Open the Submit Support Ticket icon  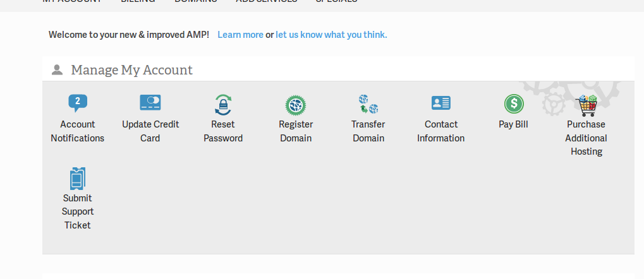(77, 179)
